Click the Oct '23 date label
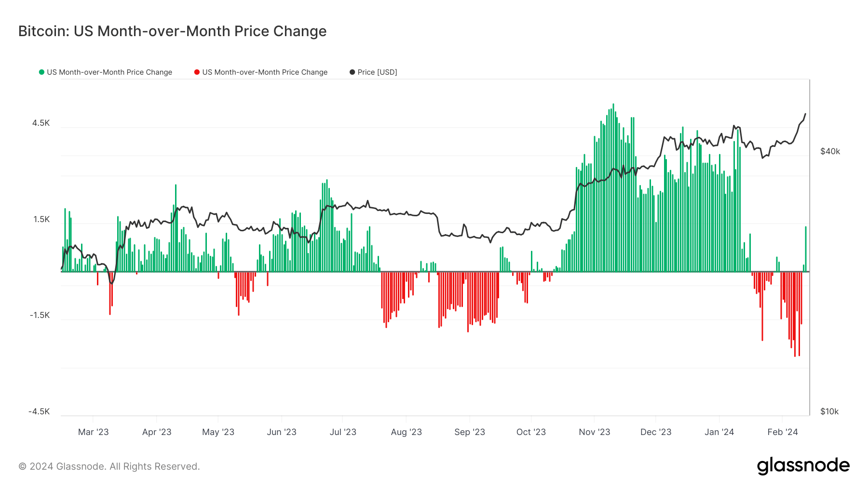Viewport: 868px width, 488px height. click(x=531, y=432)
